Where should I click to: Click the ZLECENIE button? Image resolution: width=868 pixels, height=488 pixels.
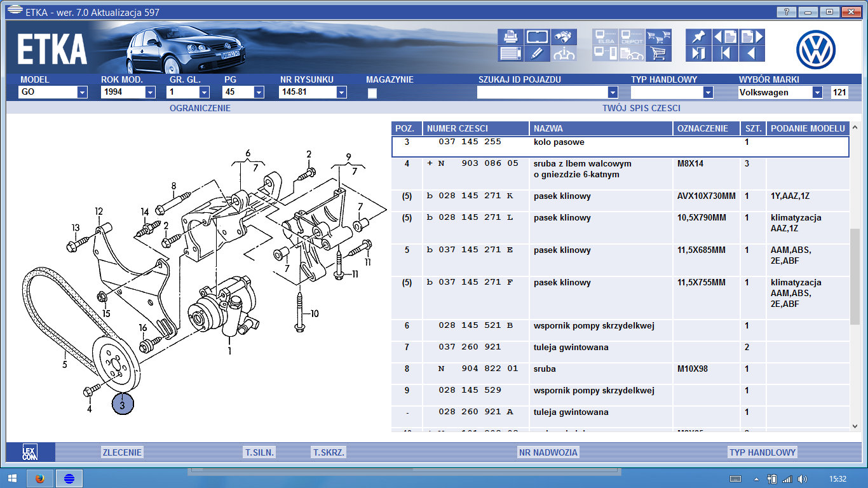pyautogui.click(x=123, y=452)
